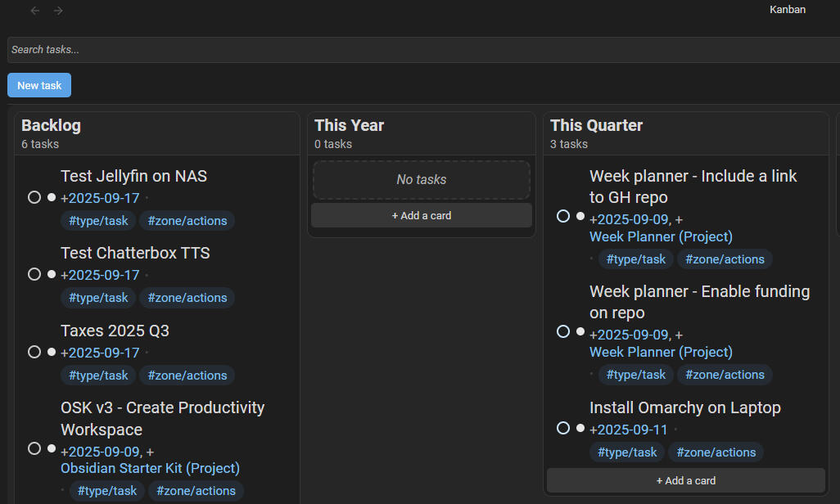
Task: Click priority dot on Install Omarchy task
Action: pos(580,428)
